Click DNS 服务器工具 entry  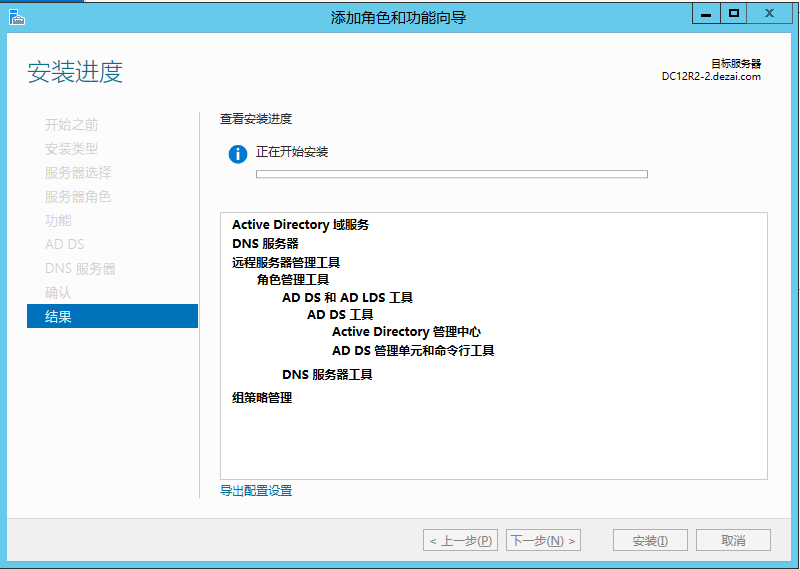click(327, 375)
